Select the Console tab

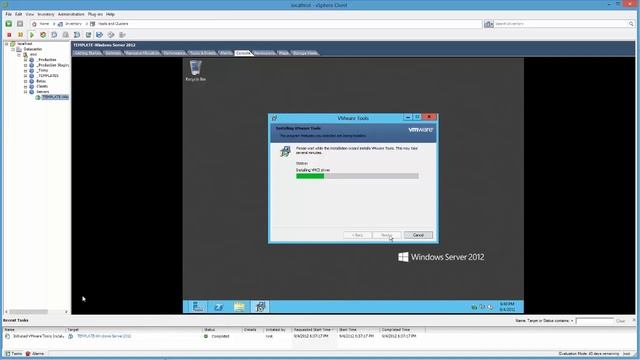[x=243, y=53]
